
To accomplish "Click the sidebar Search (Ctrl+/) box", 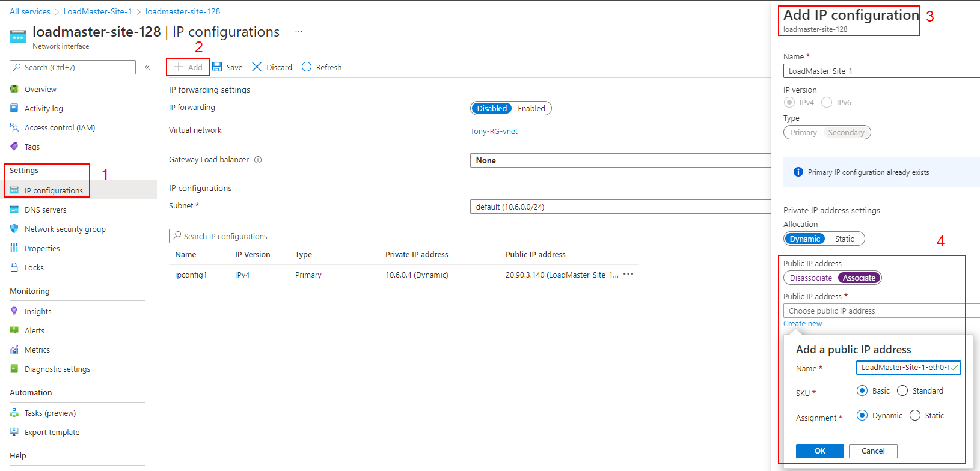I will pos(73,67).
